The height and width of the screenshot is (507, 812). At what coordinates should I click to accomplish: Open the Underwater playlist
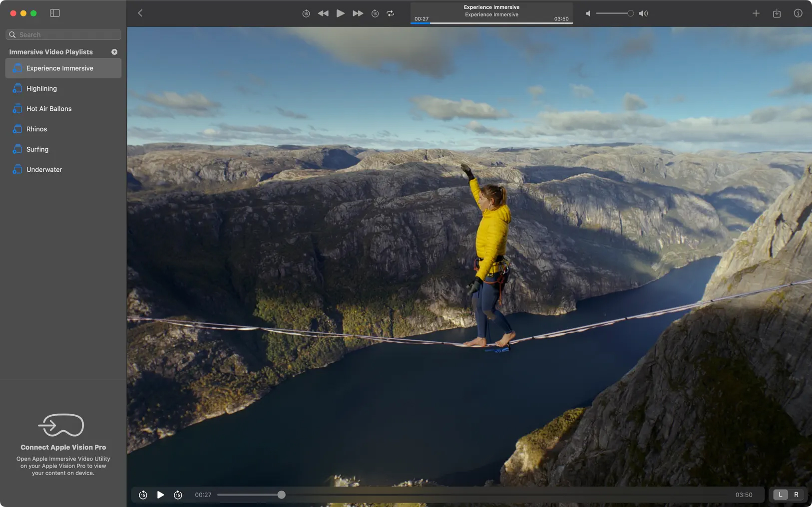pos(44,170)
